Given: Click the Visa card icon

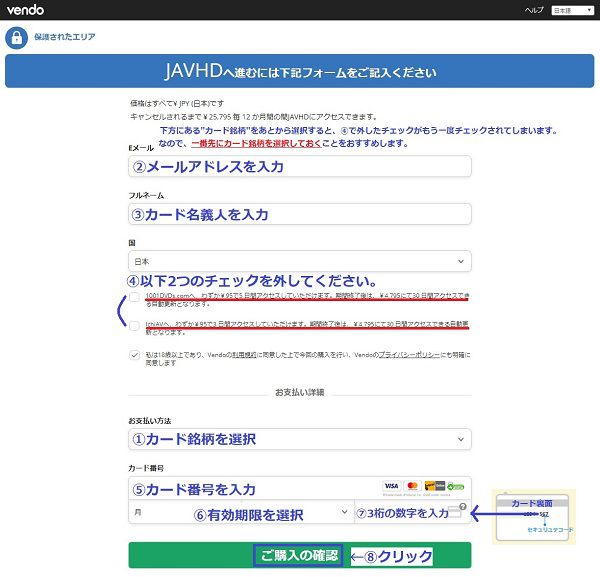Looking at the screenshot, I should click(391, 486).
